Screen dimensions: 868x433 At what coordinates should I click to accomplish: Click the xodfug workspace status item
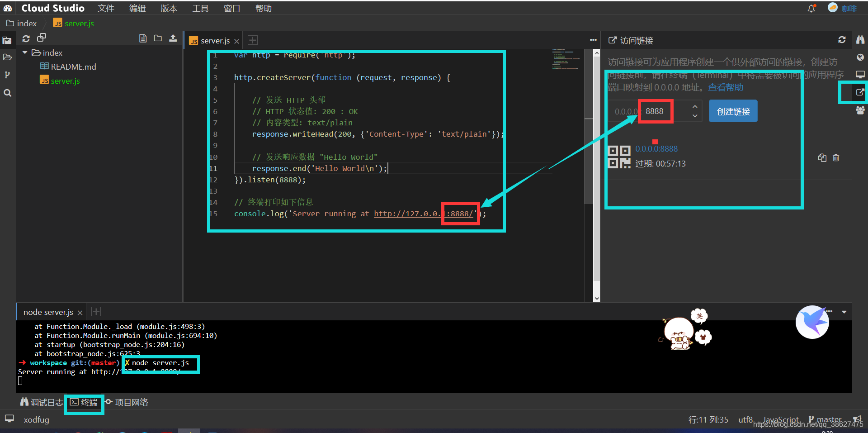[36, 420]
